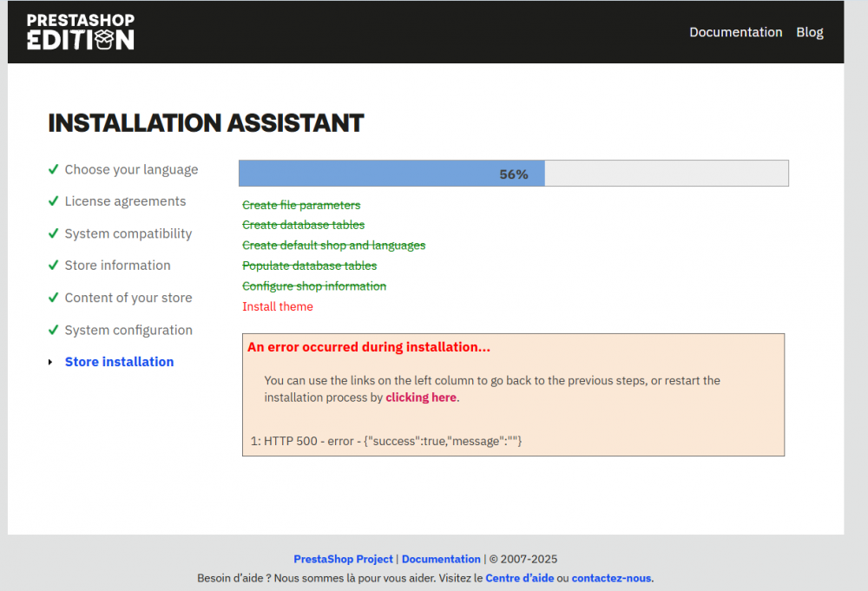
Task: Click the PrestaShop Edition logo
Action: [80, 31]
